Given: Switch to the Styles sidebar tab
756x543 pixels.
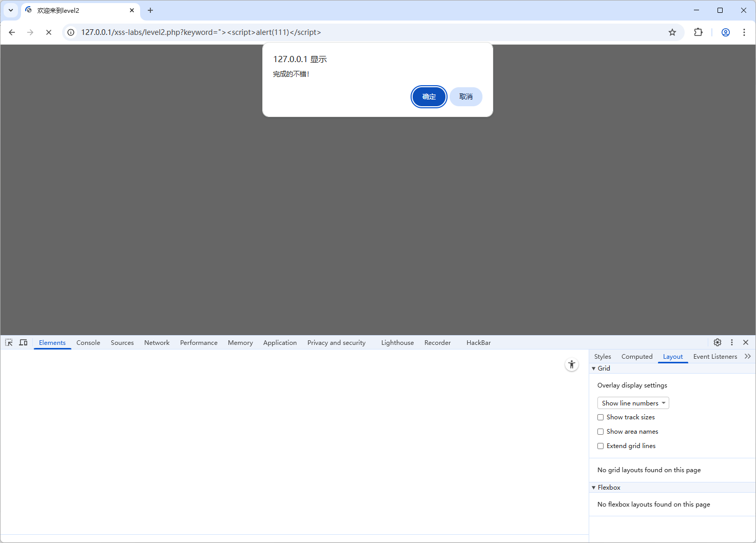Looking at the screenshot, I should pyautogui.click(x=603, y=357).
